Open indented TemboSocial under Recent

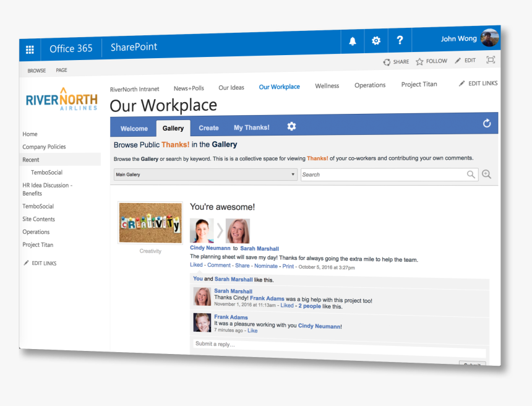pyautogui.click(x=47, y=173)
